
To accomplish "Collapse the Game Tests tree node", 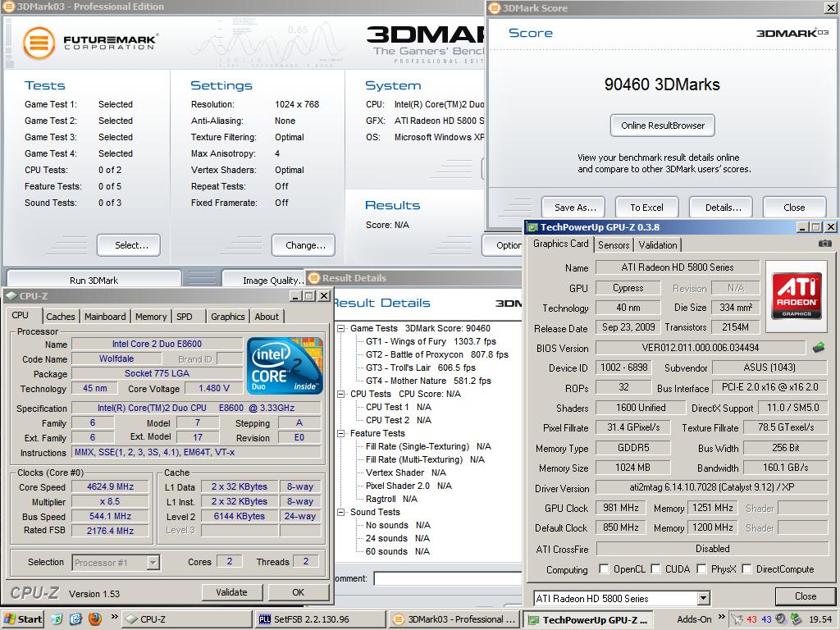I will coord(340,328).
